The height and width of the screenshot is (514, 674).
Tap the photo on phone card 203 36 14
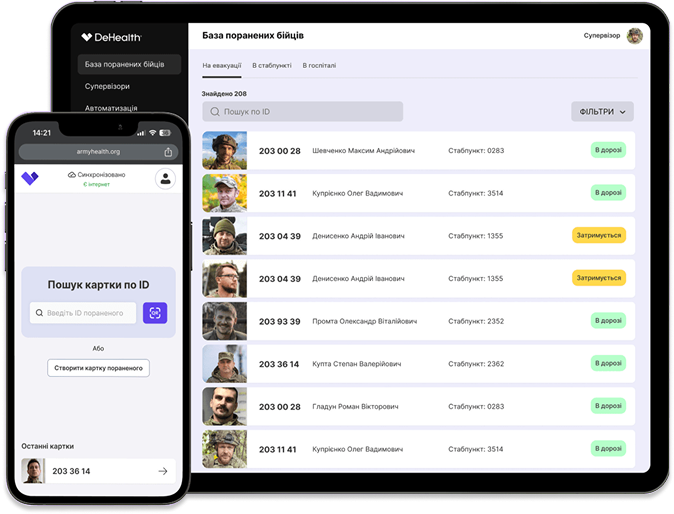(33, 471)
